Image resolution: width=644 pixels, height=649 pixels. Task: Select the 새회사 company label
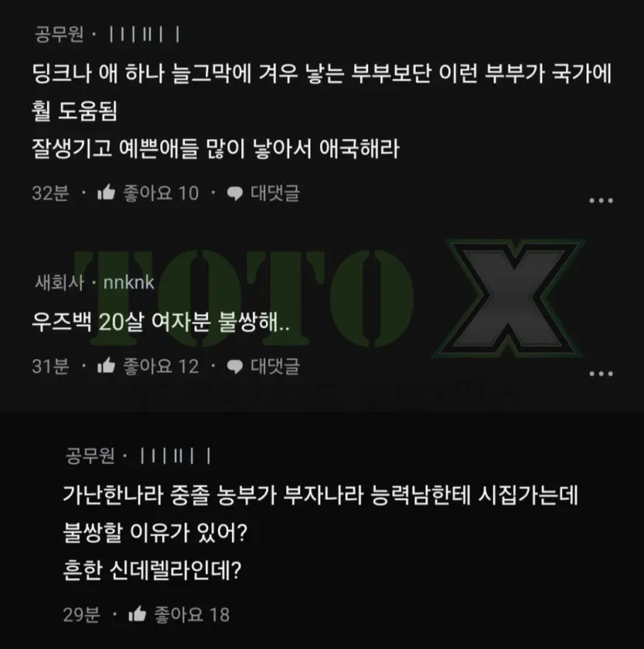pos(59,282)
